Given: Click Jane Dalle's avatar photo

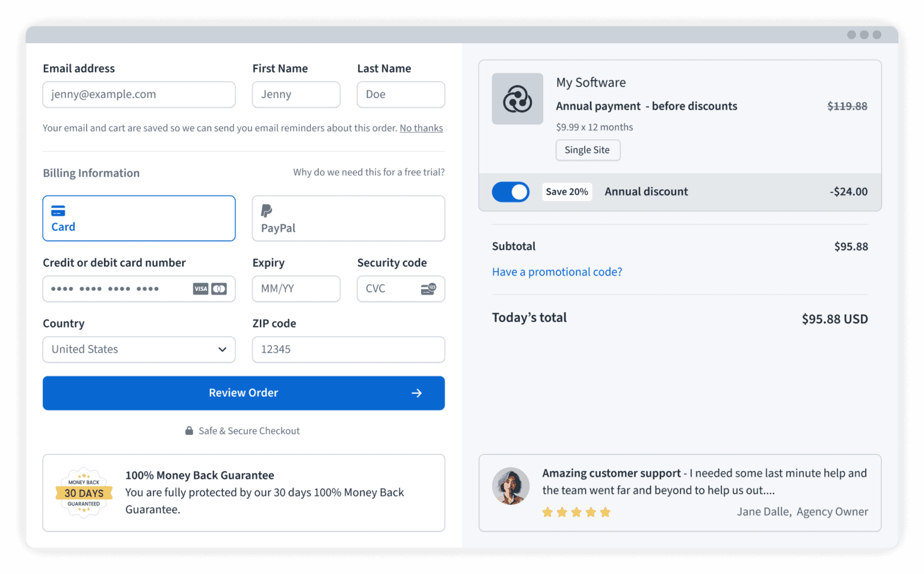Looking at the screenshot, I should pos(511,486).
